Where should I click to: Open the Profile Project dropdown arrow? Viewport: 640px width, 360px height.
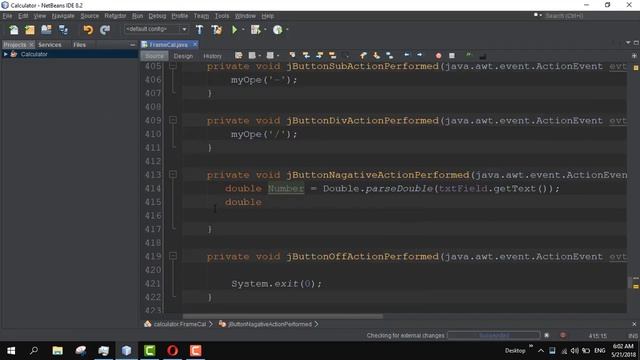point(287,30)
